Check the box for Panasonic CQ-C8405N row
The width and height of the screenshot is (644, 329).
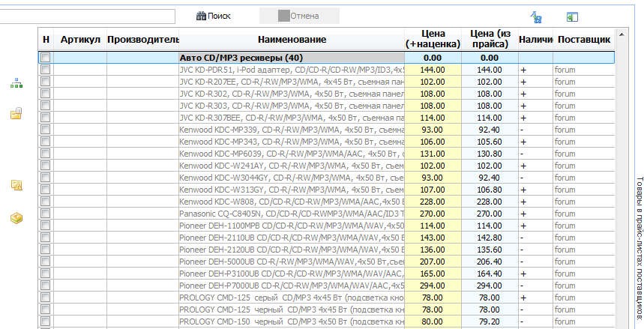[46, 214]
